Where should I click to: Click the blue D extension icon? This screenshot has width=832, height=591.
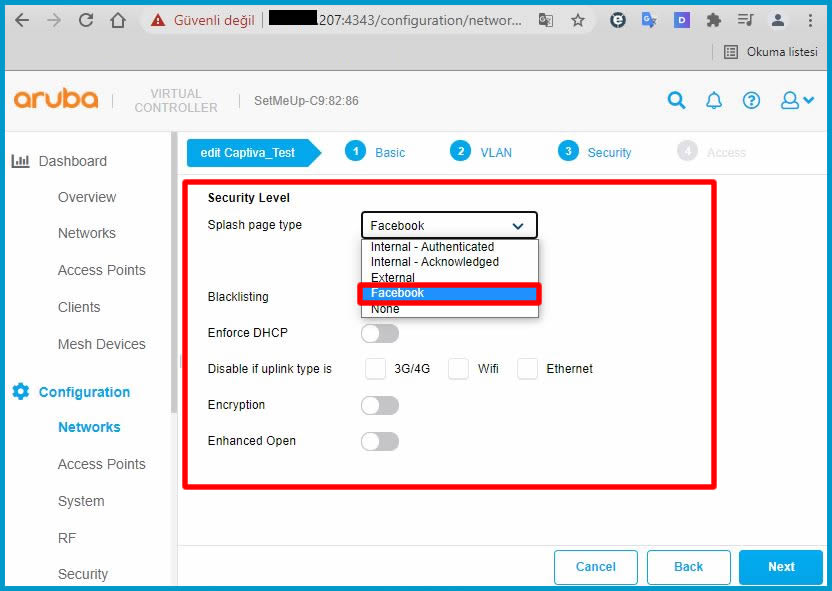(x=681, y=21)
